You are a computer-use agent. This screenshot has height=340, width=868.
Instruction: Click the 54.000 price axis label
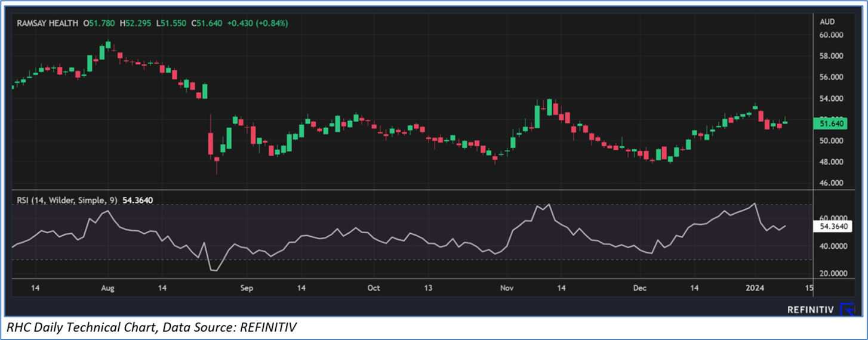[830, 98]
